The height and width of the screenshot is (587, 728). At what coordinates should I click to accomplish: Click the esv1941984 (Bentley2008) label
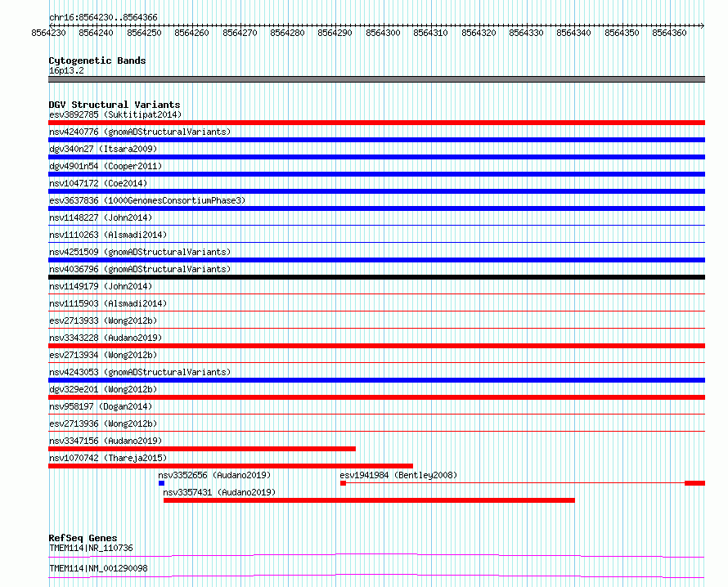coord(398,475)
